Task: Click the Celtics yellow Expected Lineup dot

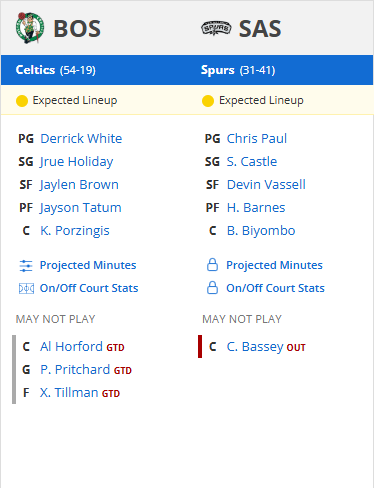Action: click(x=22, y=101)
